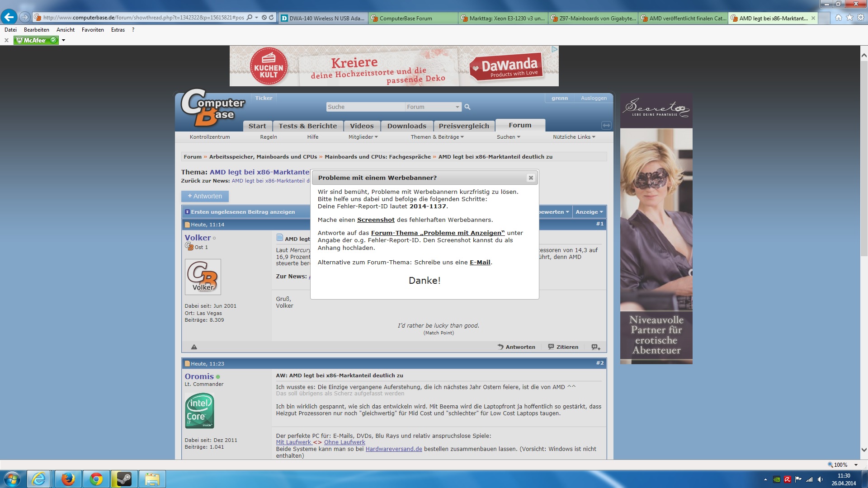Click browser back arrow button
The height and width of the screenshot is (488, 868).
click(9, 17)
